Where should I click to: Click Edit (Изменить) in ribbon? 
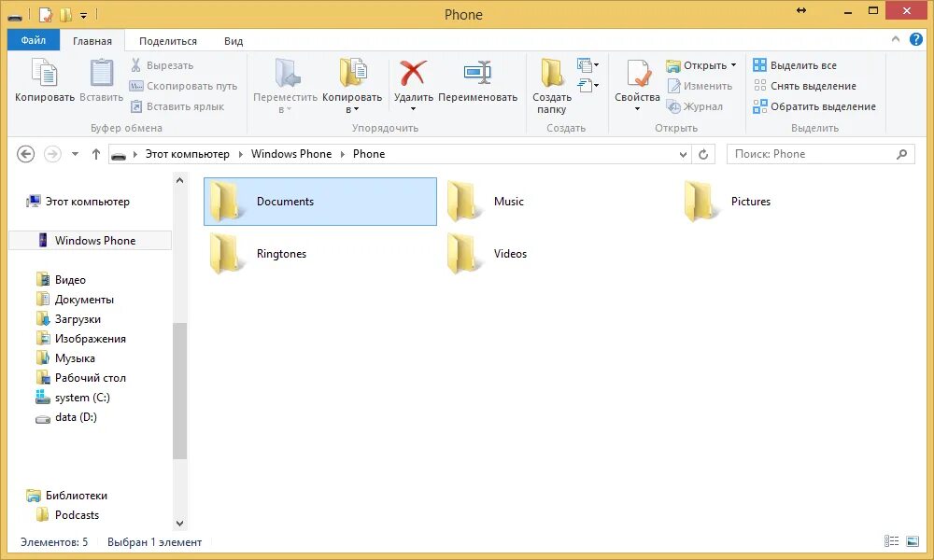pos(700,86)
